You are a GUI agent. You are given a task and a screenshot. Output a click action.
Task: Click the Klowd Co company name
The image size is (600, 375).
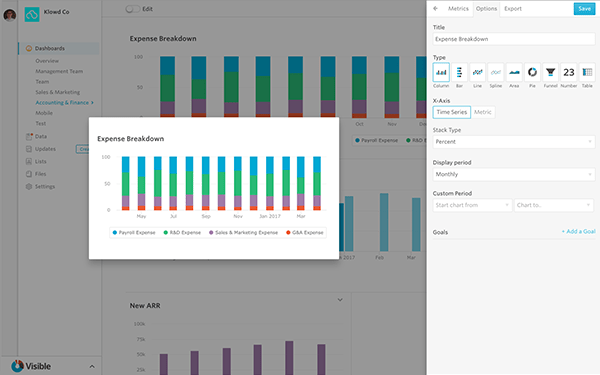coord(56,12)
